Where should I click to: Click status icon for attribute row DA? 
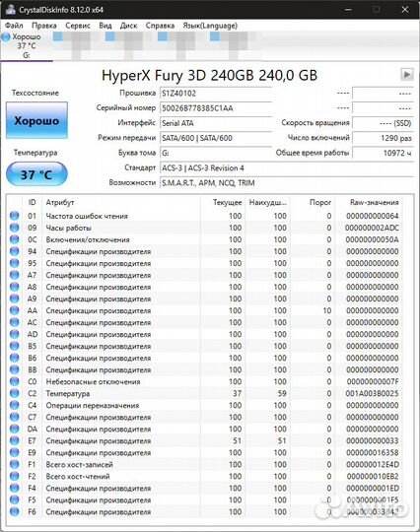click(x=14, y=429)
